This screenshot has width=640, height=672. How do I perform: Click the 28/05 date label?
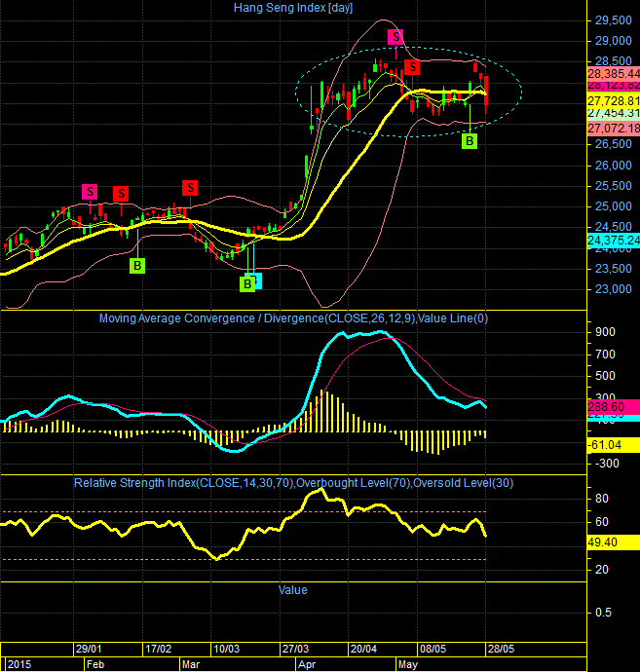point(501,649)
